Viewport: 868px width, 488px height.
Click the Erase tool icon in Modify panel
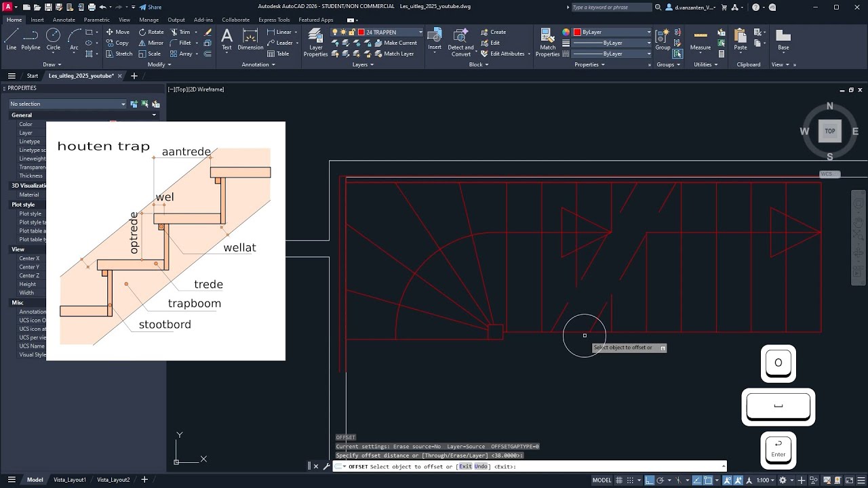(x=208, y=32)
